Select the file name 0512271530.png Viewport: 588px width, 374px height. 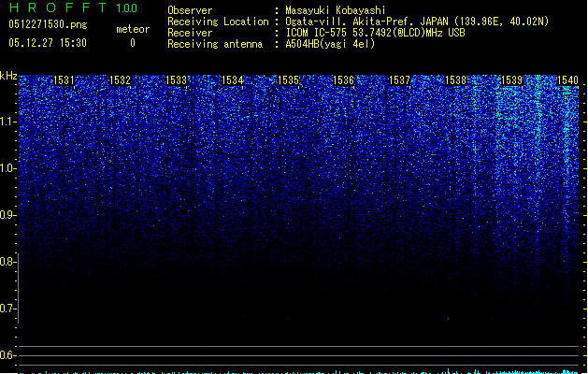(x=48, y=24)
